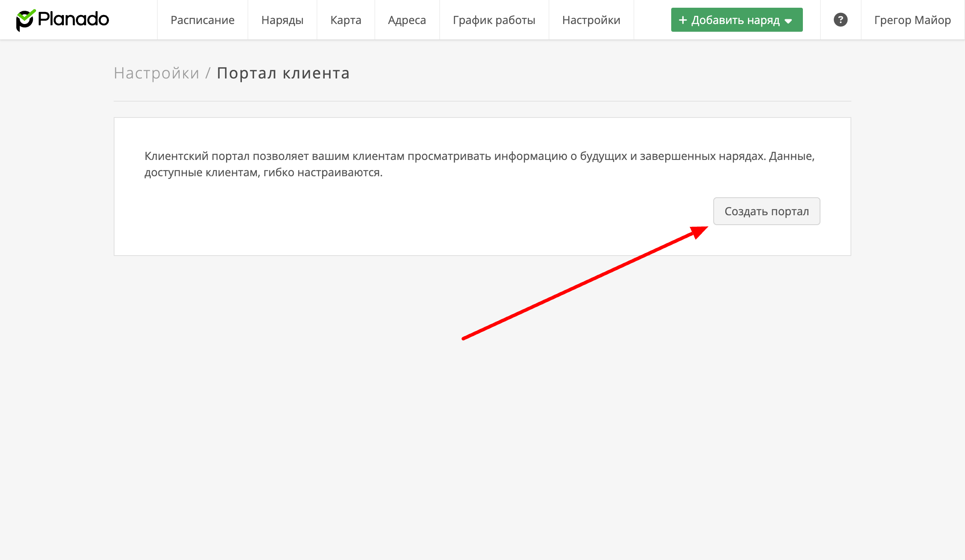Open the help question mark icon
The height and width of the screenshot is (560, 965).
tap(840, 20)
